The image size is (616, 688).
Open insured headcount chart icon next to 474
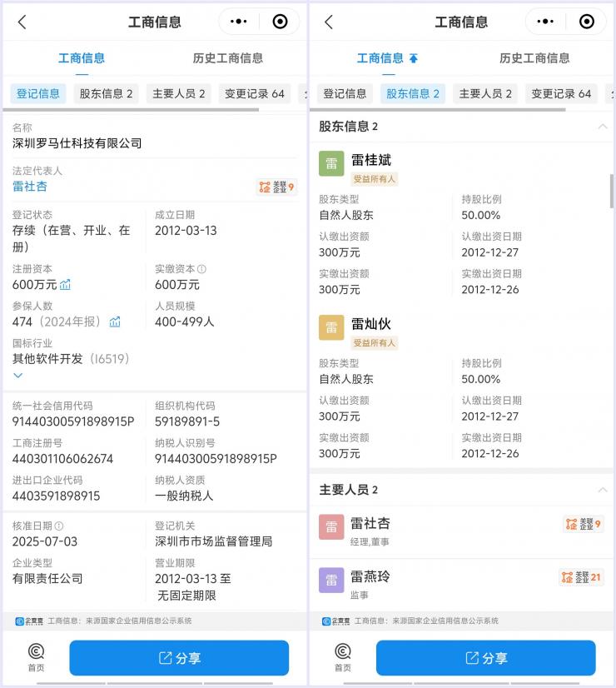115,322
